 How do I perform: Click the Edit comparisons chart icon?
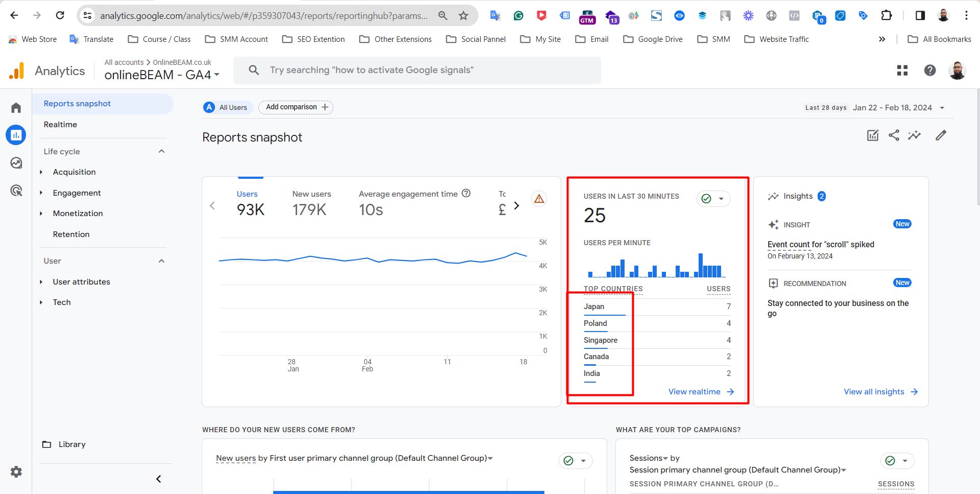873,135
